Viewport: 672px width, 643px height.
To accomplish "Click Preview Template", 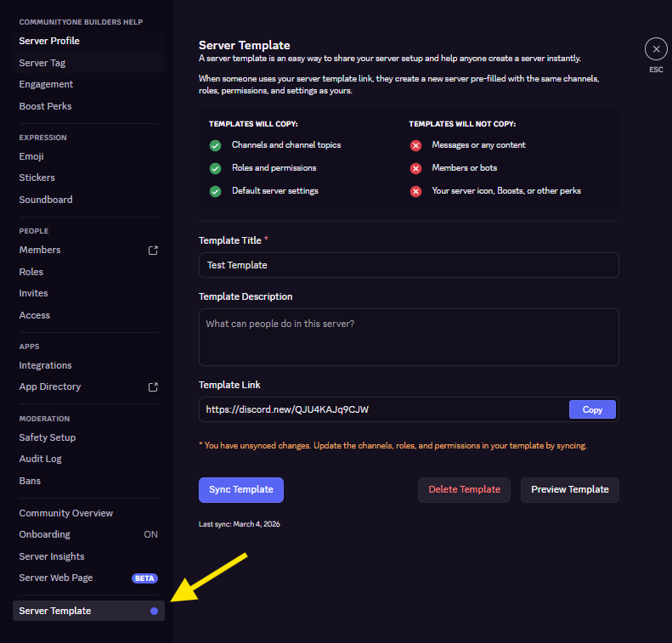I will pos(569,489).
